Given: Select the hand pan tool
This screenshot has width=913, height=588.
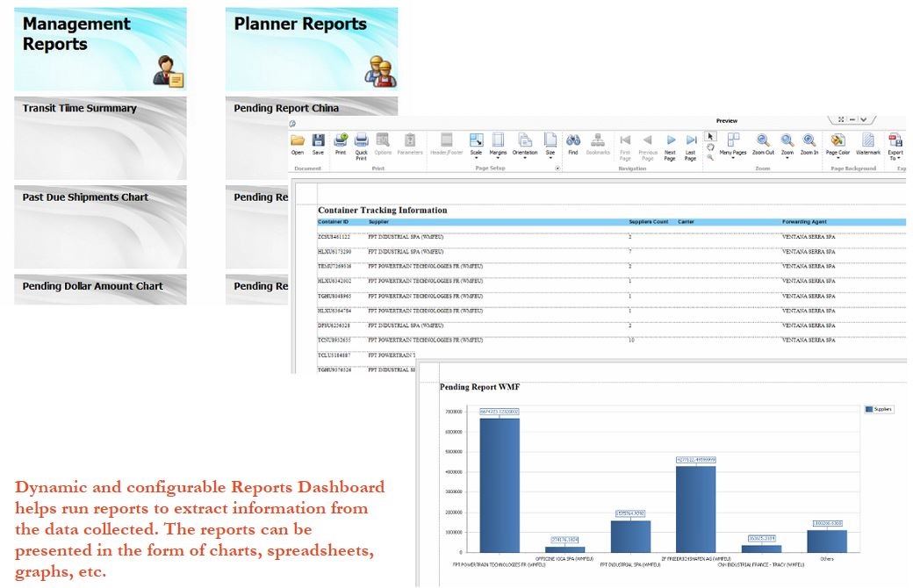Looking at the screenshot, I should pos(710,147).
